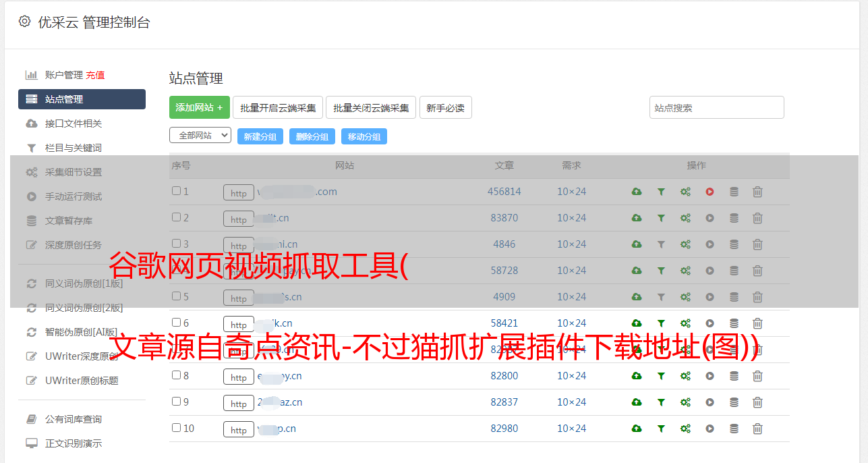Open 栏目与关键词 in the sidebar

74,148
